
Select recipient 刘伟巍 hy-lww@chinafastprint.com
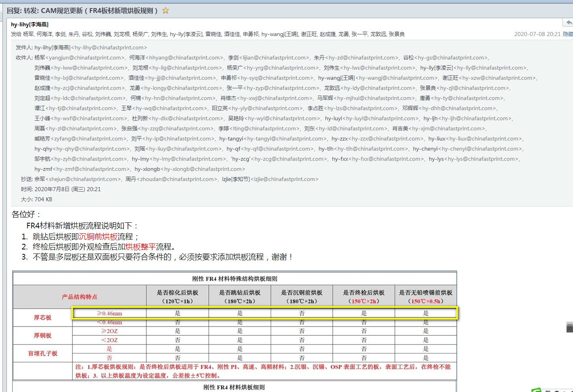(x=81, y=68)
